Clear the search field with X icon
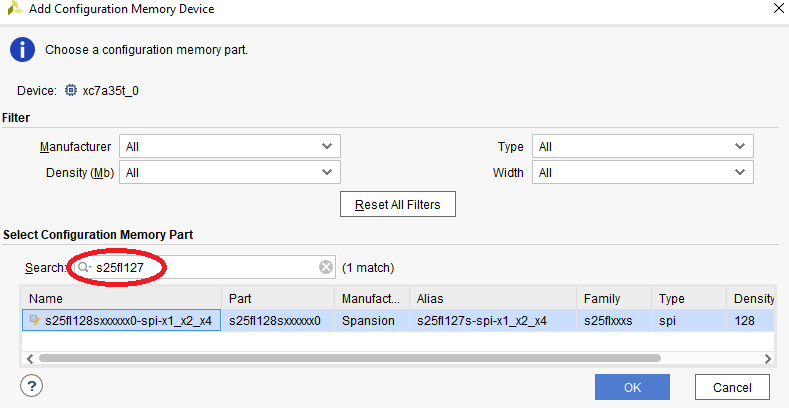Viewport: 789px width, 408px height. [x=326, y=267]
